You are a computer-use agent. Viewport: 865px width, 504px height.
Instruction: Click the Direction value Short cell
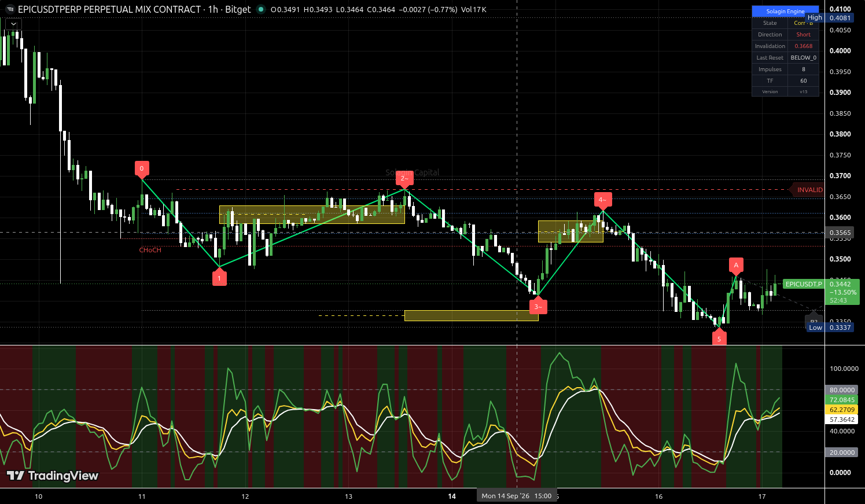coord(803,35)
